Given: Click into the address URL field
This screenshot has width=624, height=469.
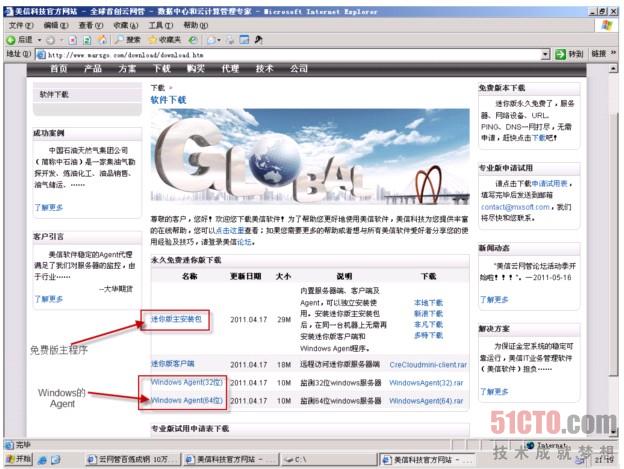Looking at the screenshot, I should coord(294,54).
